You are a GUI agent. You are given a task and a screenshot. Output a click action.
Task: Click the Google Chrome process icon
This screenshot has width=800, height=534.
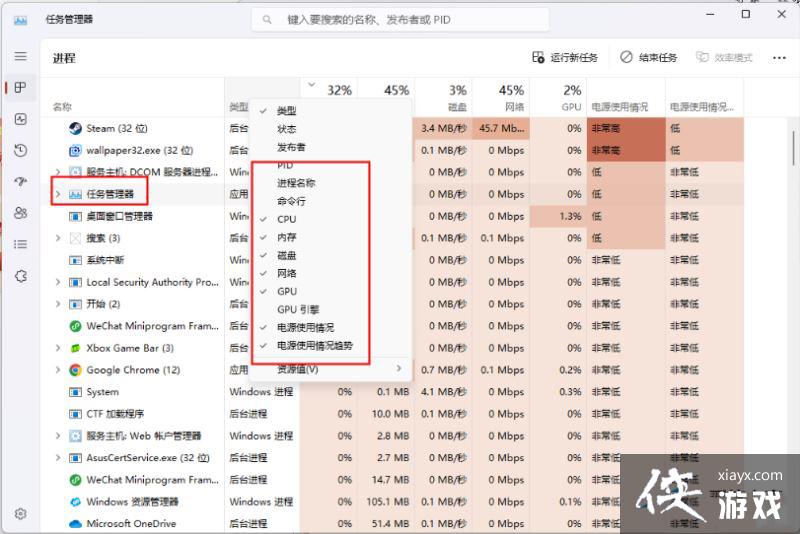75,370
